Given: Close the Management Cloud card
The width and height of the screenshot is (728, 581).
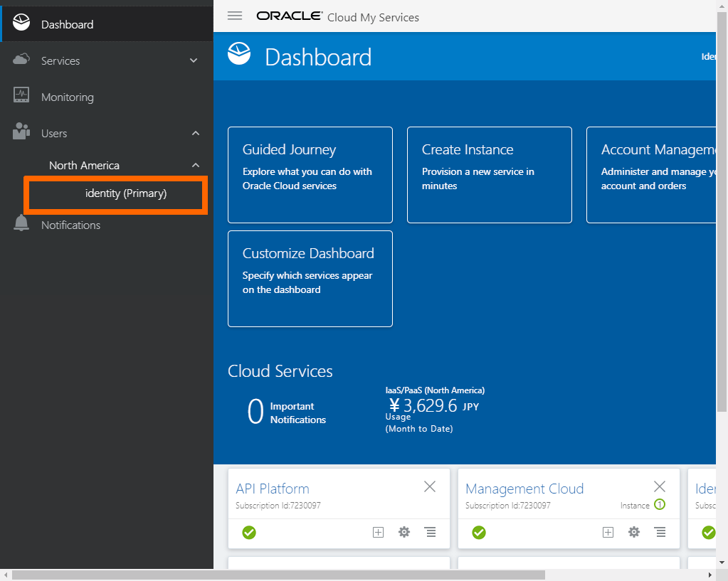Looking at the screenshot, I should click(660, 486).
